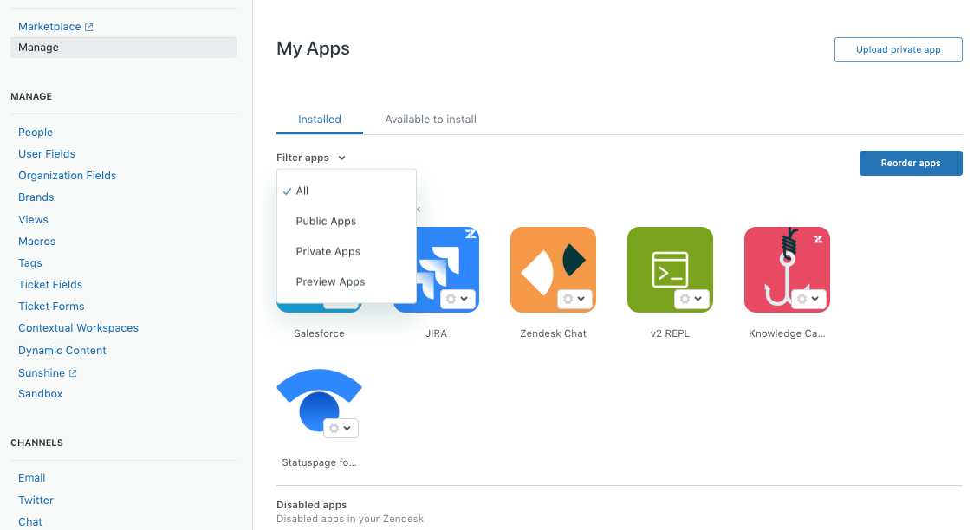The height and width of the screenshot is (530, 980).
Task: Open the Marketplace sidebar link
Action: (49, 26)
